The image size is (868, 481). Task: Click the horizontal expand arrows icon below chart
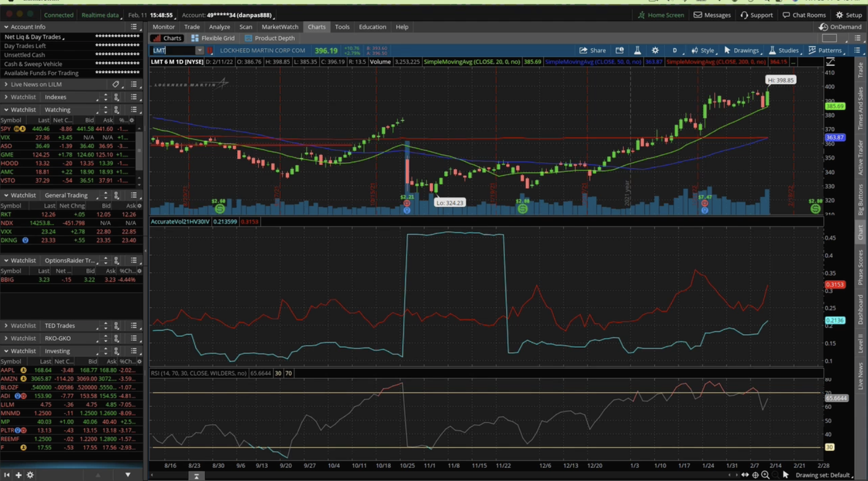coord(745,475)
